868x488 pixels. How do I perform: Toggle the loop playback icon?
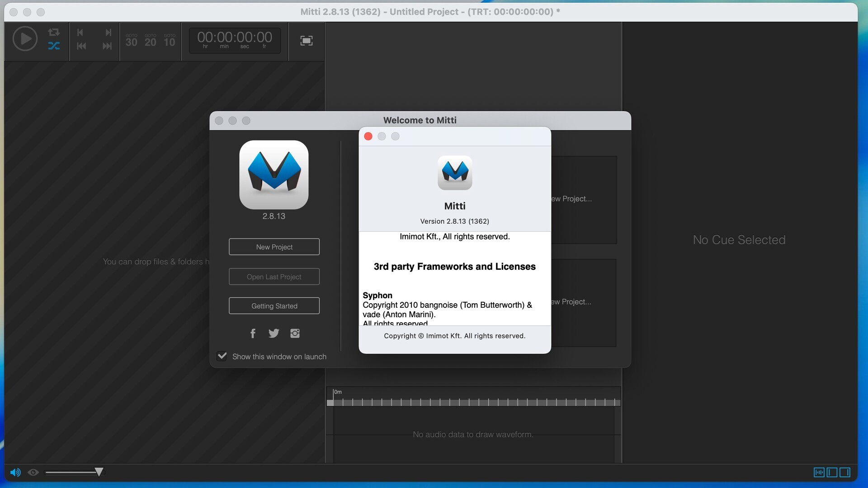(54, 32)
